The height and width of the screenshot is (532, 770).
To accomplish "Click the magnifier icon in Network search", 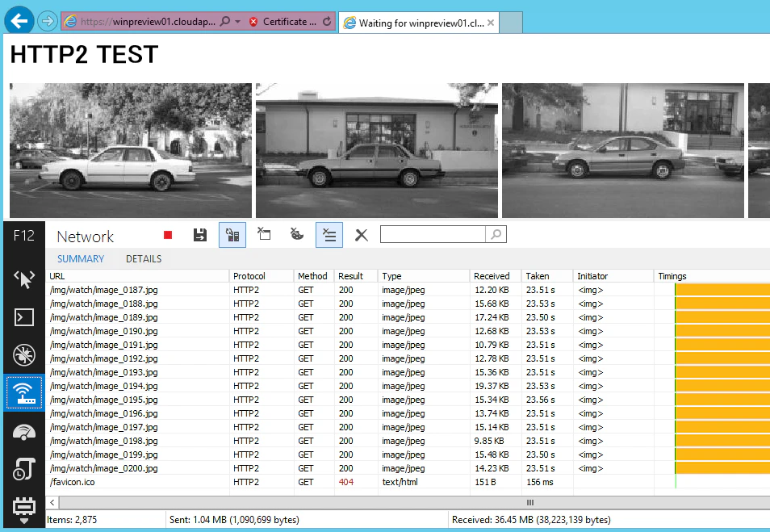I will [x=496, y=234].
